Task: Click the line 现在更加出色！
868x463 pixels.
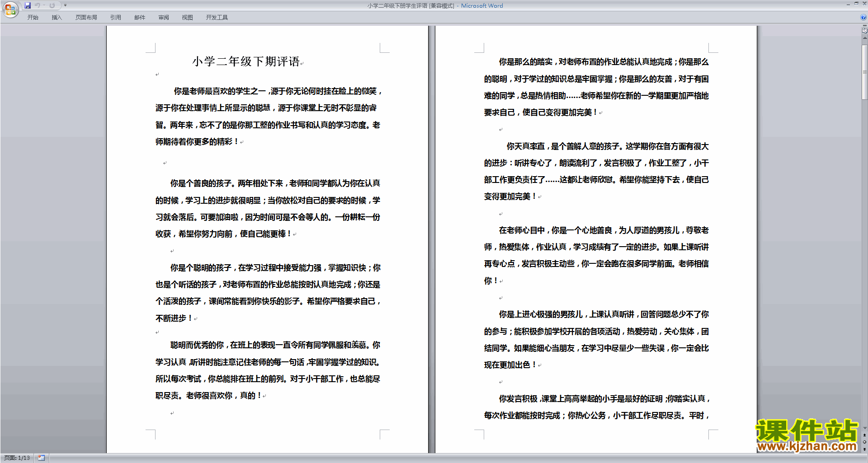Action: pos(511,365)
